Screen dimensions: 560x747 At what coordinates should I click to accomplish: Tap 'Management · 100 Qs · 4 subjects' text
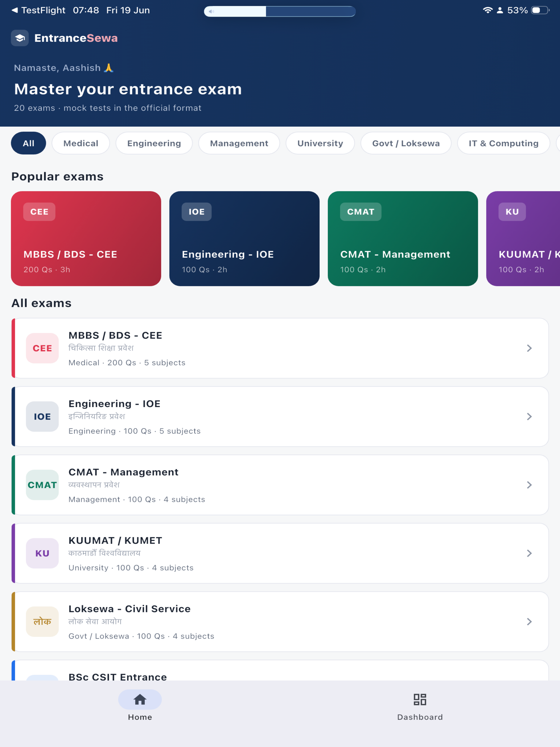[137, 499]
